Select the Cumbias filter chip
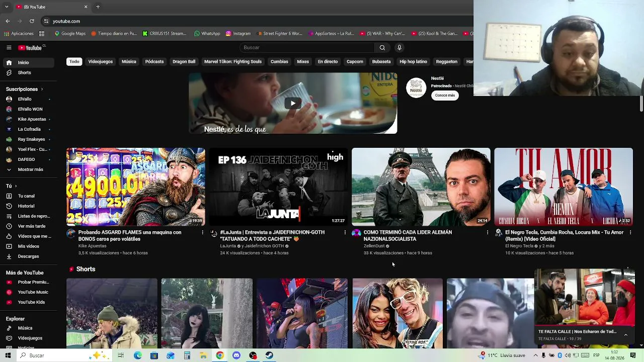 (279, 62)
